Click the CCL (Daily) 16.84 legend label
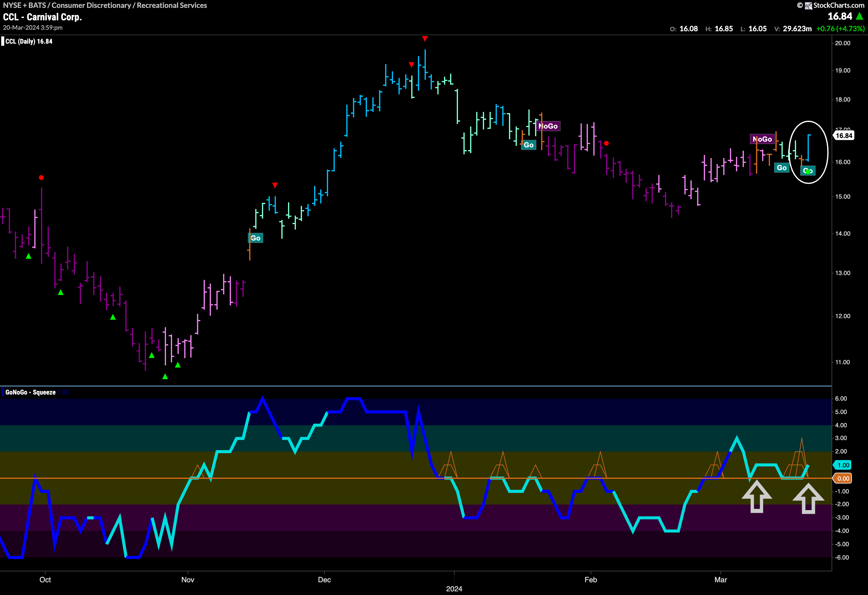The height and width of the screenshot is (595, 868). [x=29, y=42]
